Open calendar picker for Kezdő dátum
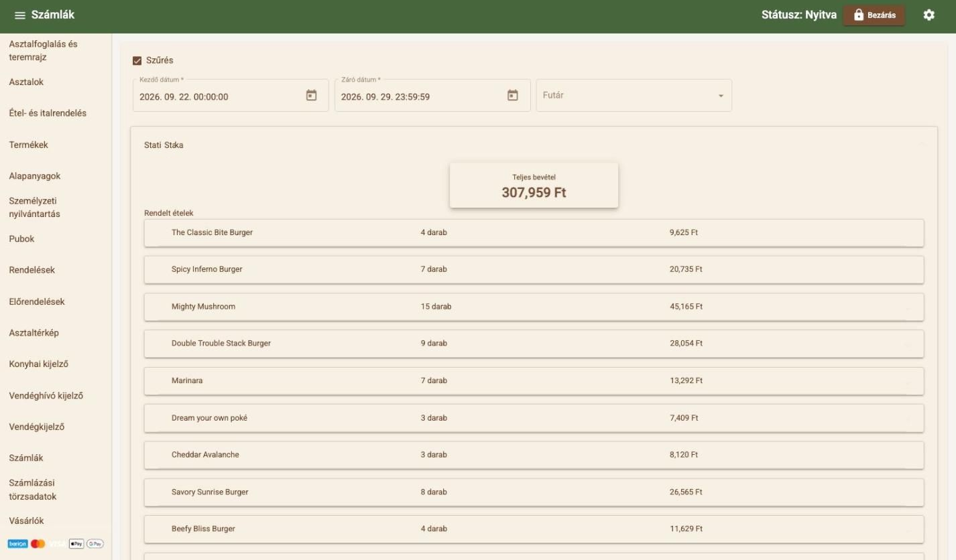This screenshot has height=560, width=956. [311, 96]
